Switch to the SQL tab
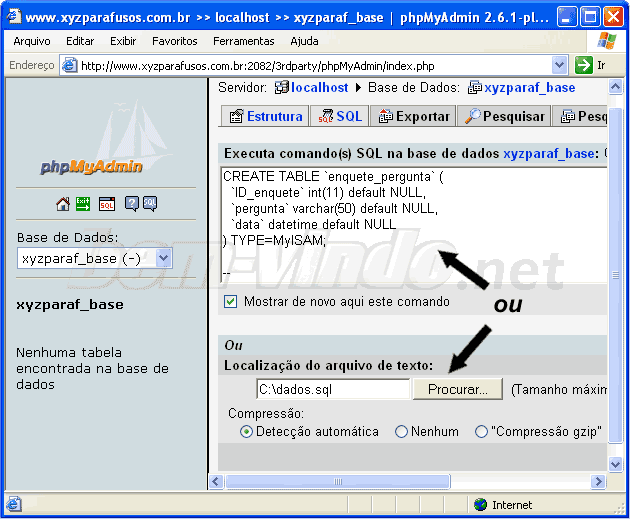 (x=340, y=116)
